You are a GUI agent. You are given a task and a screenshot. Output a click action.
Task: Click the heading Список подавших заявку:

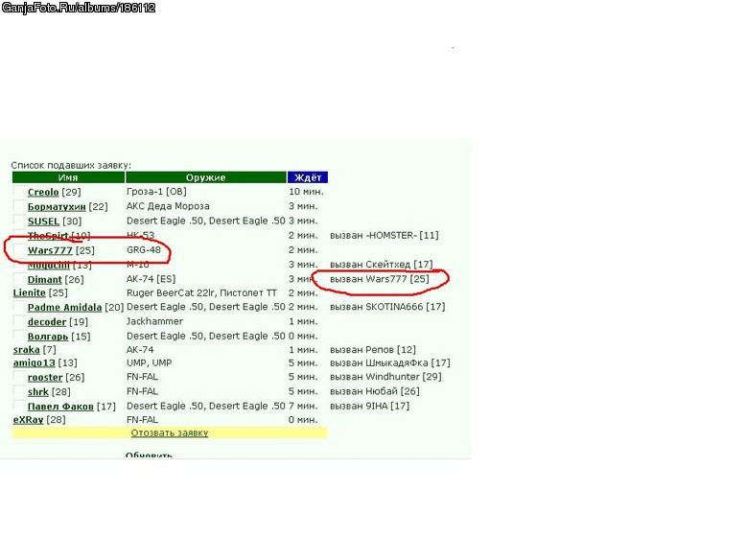pyautogui.click(x=71, y=166)
